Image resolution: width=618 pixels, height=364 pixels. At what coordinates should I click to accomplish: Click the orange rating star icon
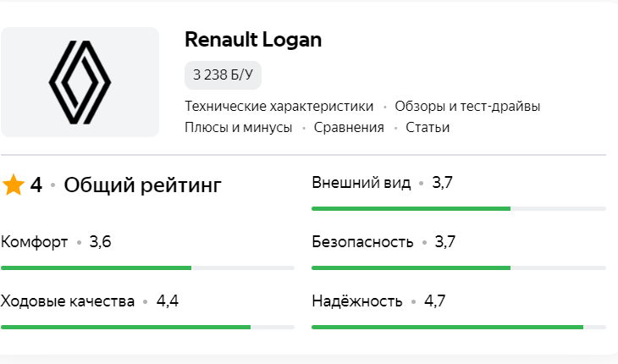(x=14, y=185)
